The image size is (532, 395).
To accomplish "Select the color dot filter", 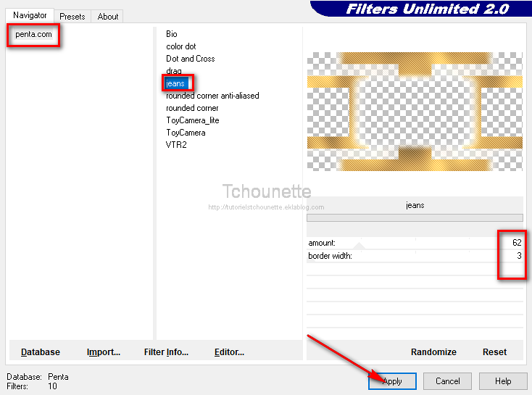I will pyautogui.click(x=180, y=46).
